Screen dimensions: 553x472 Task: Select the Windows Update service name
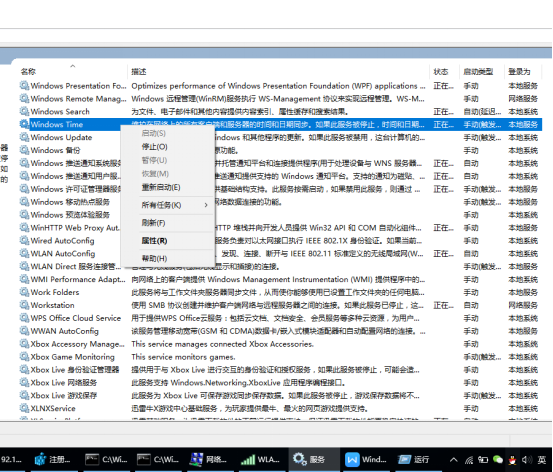[61, 137]
